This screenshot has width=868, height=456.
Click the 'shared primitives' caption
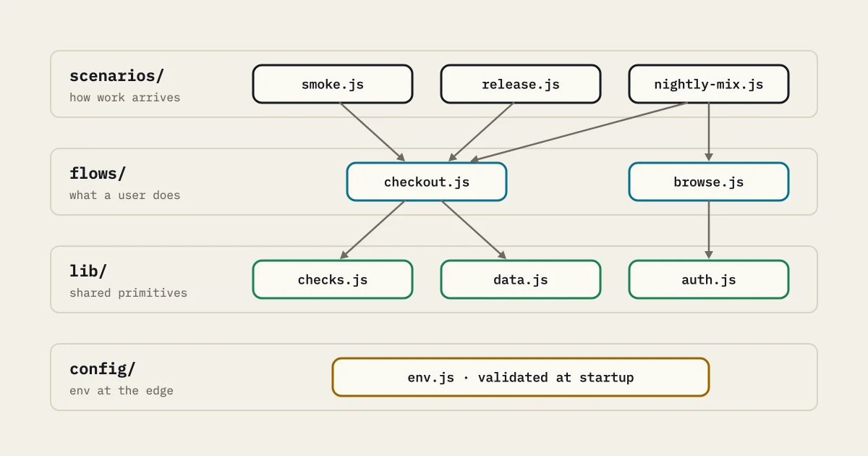128,292
